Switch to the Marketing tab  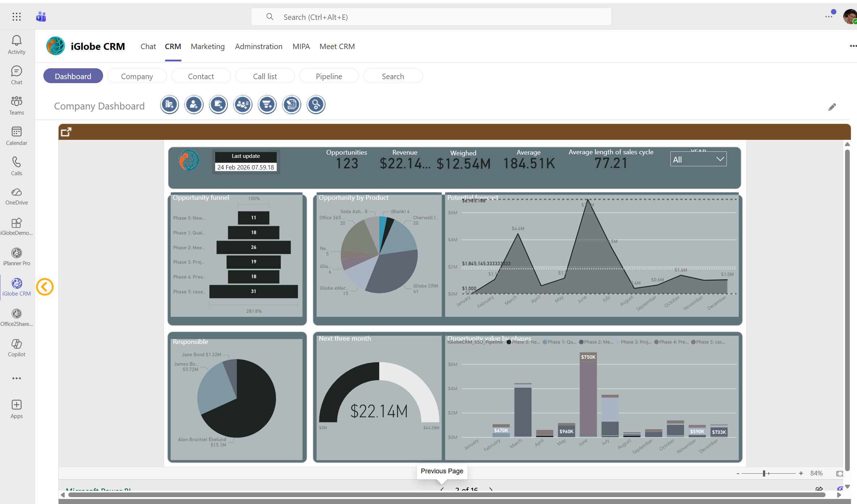click(208, 47)
